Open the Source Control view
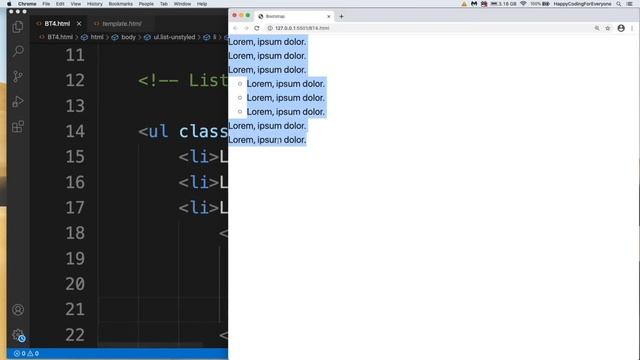 18,77
